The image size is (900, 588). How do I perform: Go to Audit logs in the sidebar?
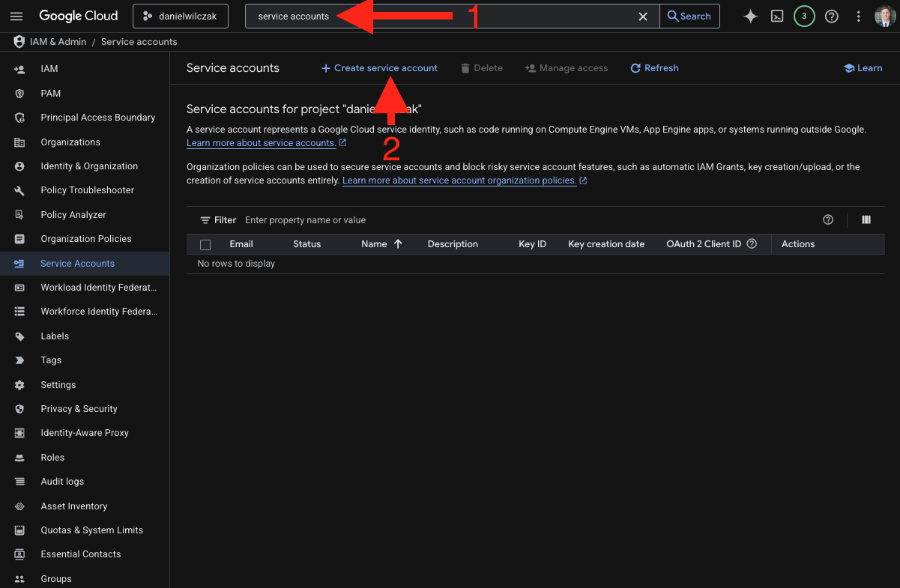62,482
